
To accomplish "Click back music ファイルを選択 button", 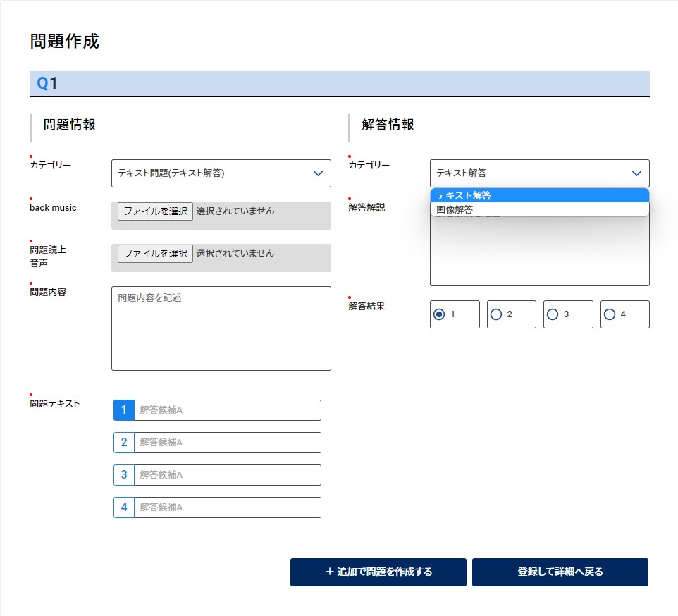I will (155, 211).
